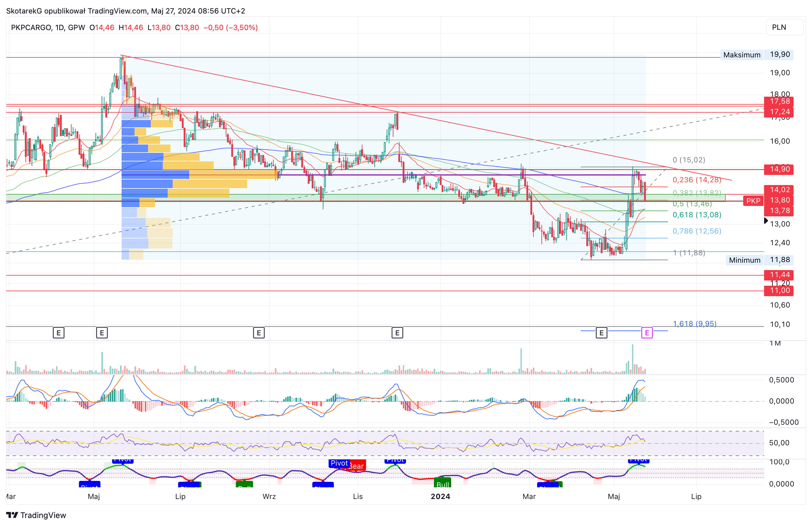Click the red 11,44 price level label

pyautogui.click(x=779, y=275)
